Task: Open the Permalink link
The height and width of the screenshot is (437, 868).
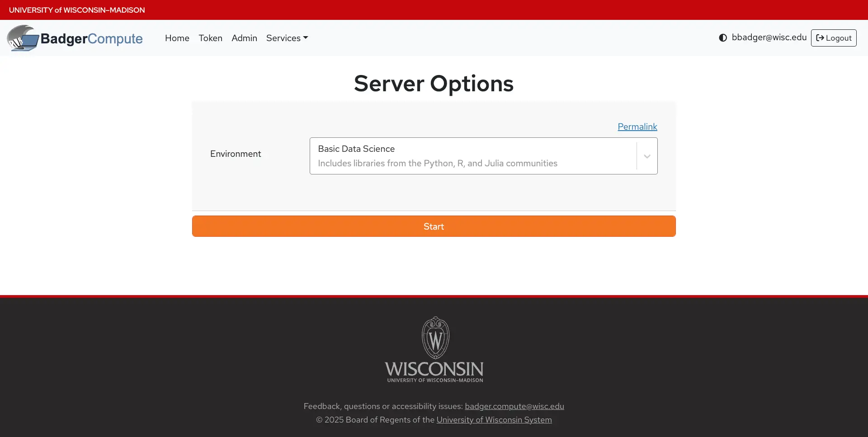Action: pyautogui.click(x=637, y=127)
